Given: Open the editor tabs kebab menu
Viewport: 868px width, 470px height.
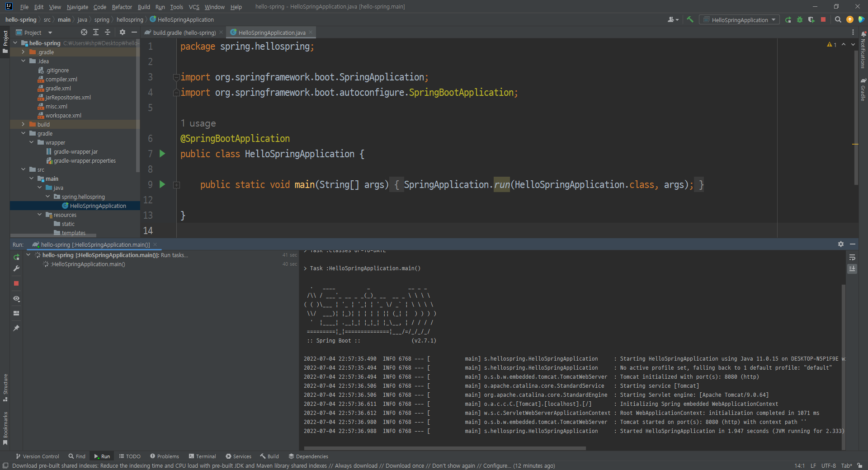Looking at the screenshot, I should pyautogui.click(x=853, y=32).
